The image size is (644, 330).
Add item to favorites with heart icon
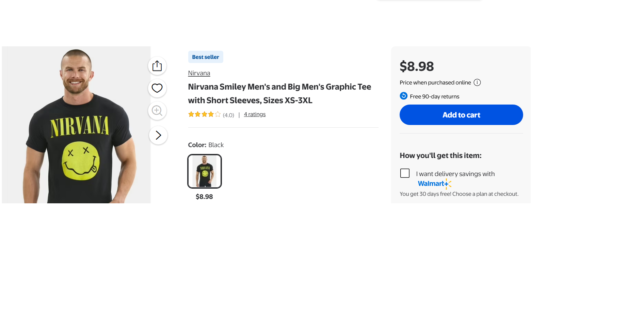tap(157, 88)
